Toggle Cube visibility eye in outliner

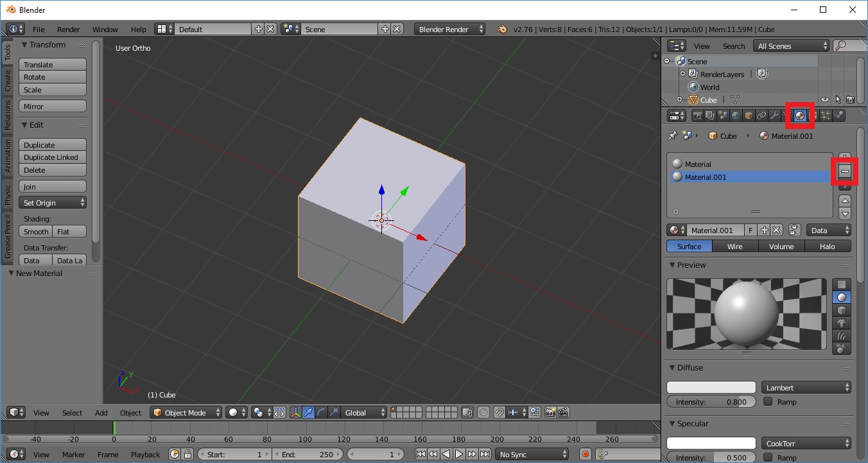[x=825, y=100]
